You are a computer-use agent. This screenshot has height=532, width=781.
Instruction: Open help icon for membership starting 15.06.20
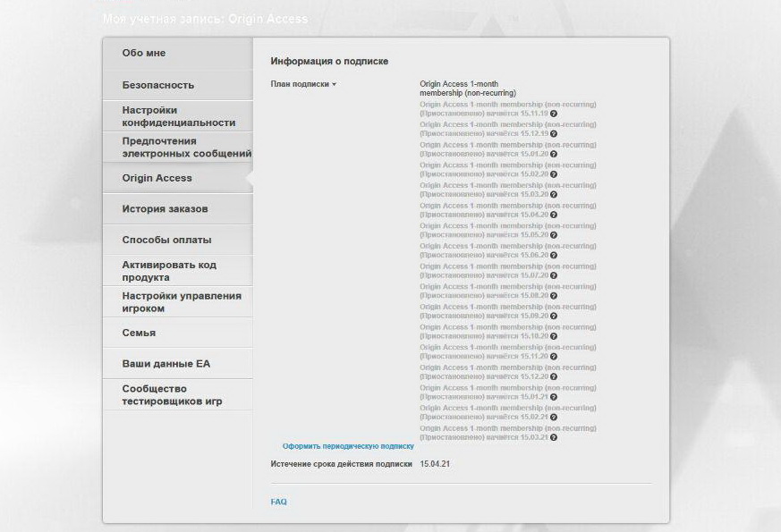[554, 256]
